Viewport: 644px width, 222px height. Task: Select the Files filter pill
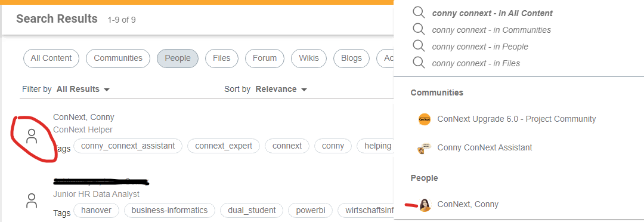[222, 58]
